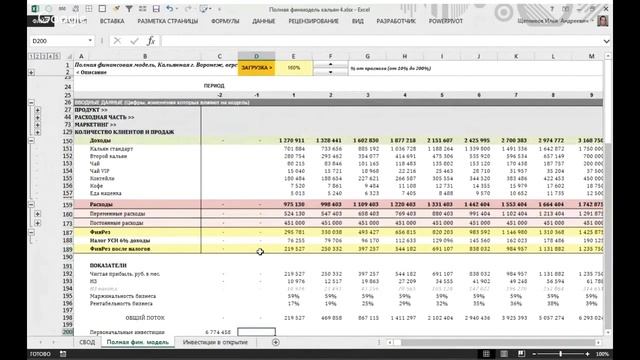Click the empty square outline icon in toolbar
Image resolution: width=640 pixels, height=360 pixels.
[x=102, y=9]
